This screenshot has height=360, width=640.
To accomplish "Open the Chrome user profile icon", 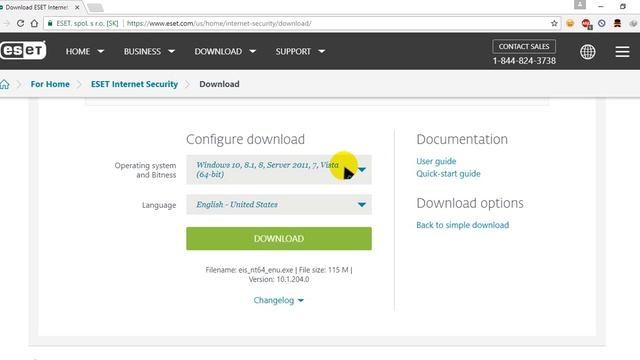I will click(580, 5).
